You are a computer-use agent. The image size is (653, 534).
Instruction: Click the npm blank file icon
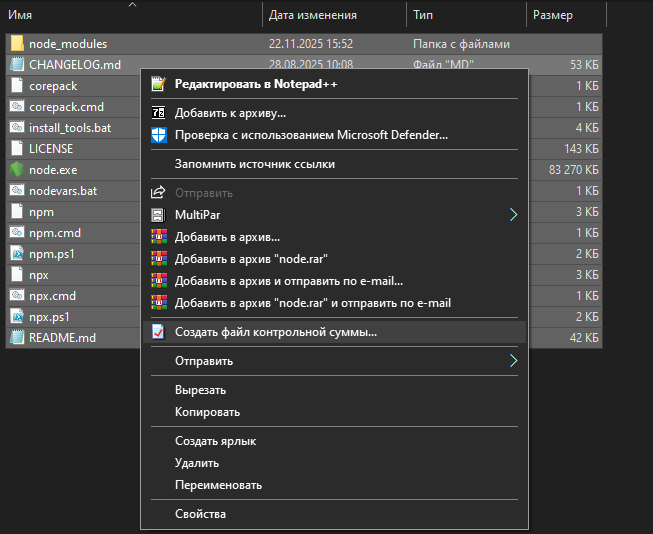click(x=17, y=211)
